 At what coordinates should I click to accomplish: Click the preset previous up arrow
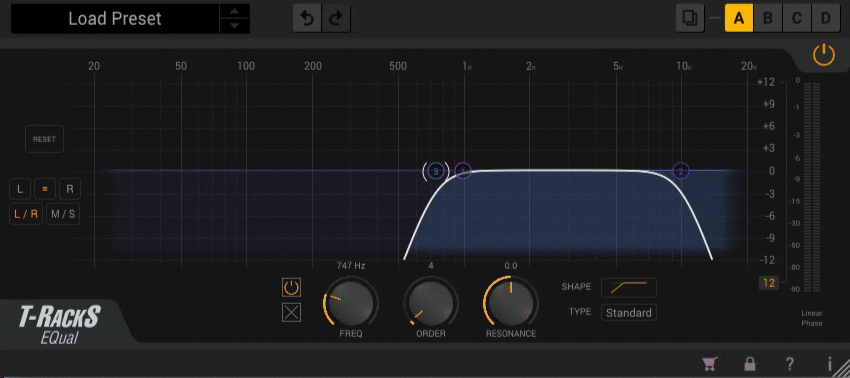point(234,11)
